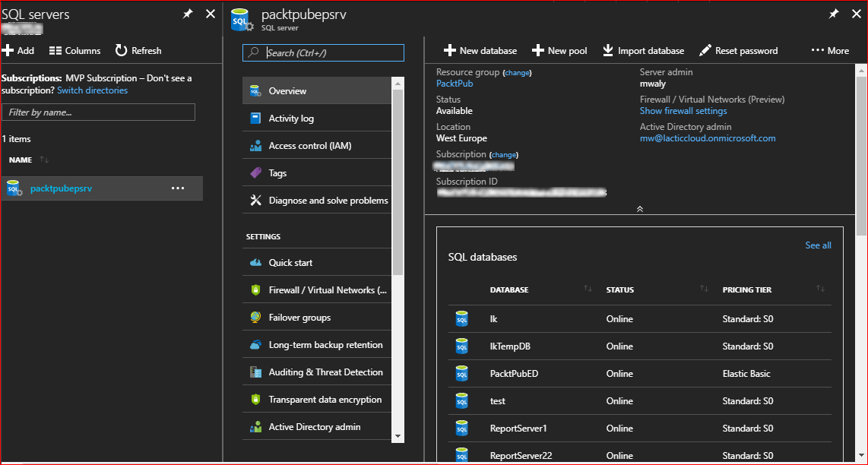This screenshot has width=868, height=465.
Task: Open context menu ellipsis for packtpubepsrv
Action: 178,188
